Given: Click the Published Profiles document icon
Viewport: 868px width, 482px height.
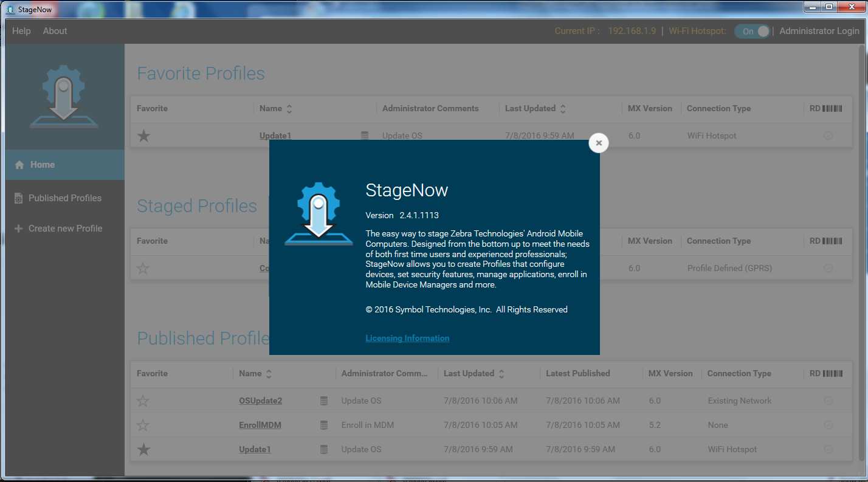Looking at the screenshot, I should point(18,198).
